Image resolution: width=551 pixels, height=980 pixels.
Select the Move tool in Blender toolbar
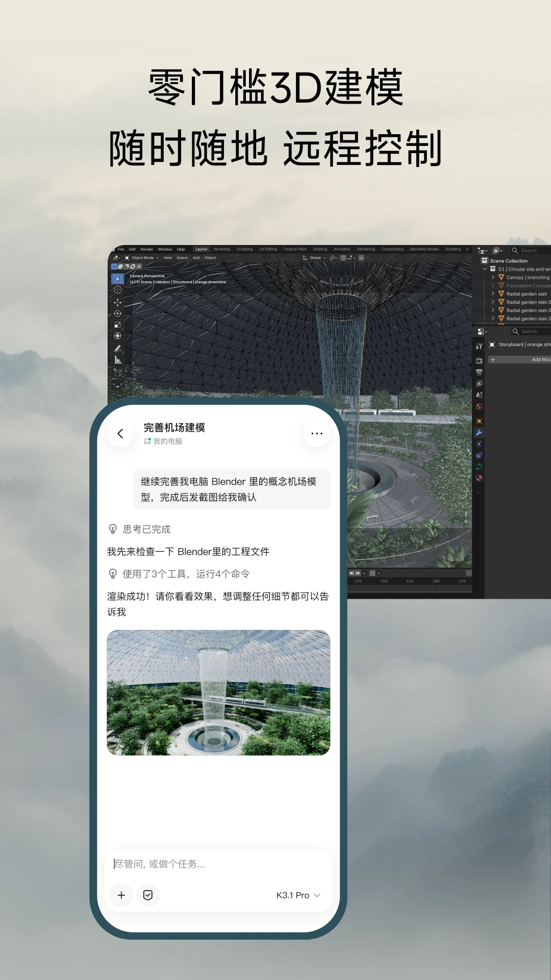coord(118,302)
